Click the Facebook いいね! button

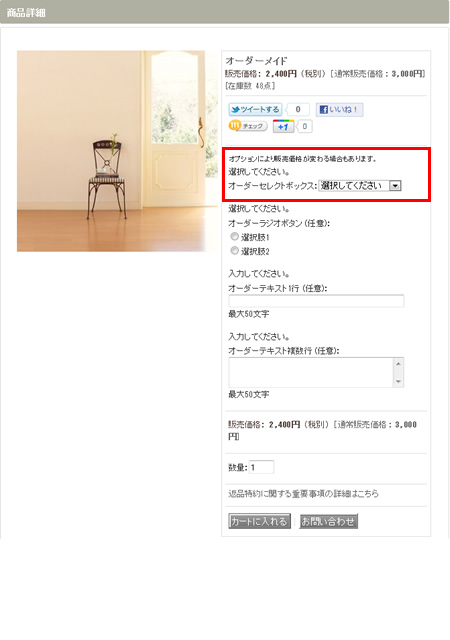339,109
